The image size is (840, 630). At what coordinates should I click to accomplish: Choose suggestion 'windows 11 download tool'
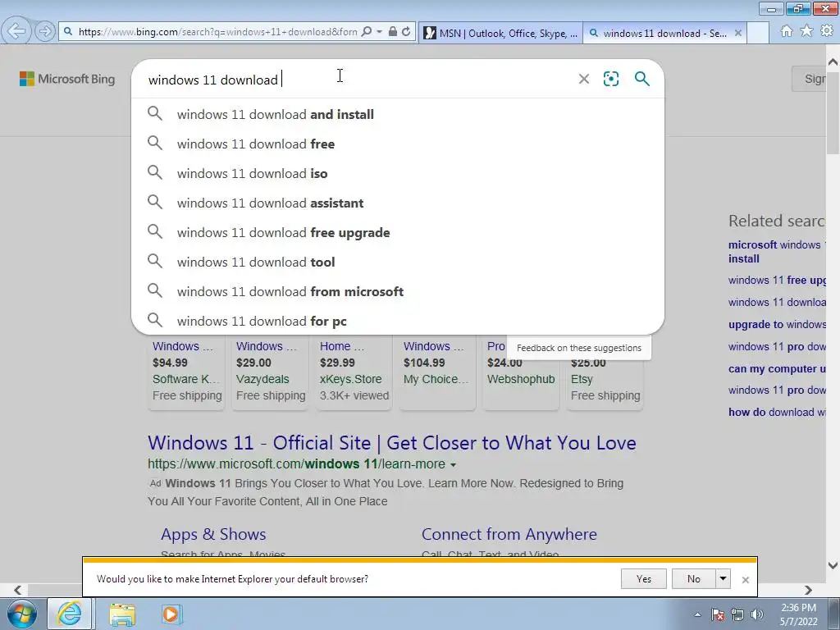coord(398,262)
